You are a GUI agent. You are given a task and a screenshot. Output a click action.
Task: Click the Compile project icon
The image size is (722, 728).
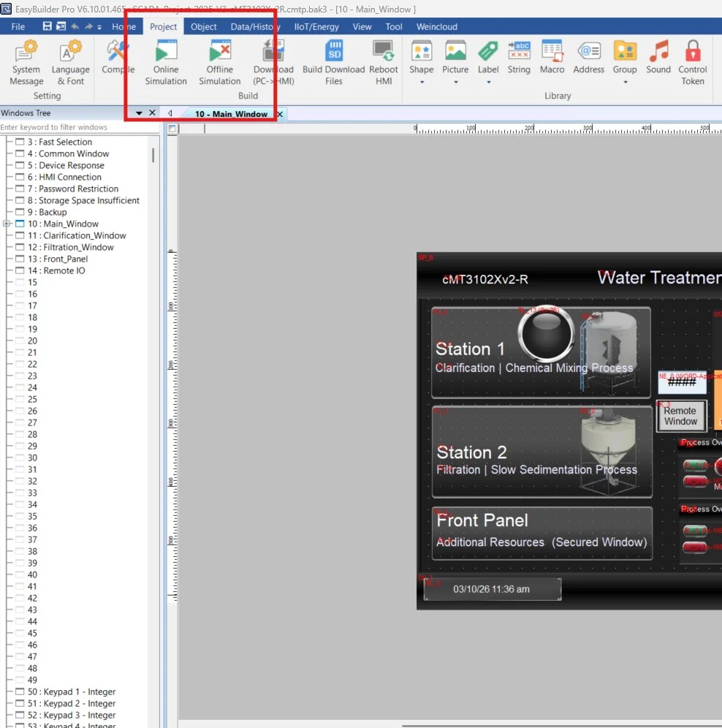(x=118, y=58)
